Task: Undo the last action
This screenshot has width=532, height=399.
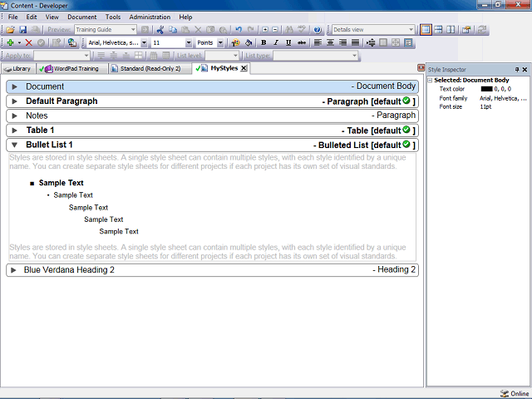Action: pyautogui.click(x=239, y=30)
